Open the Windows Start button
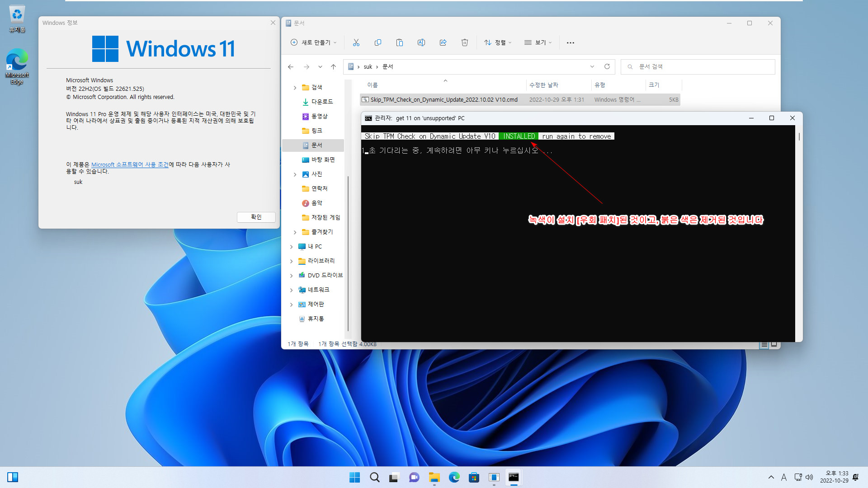 coord(355,477)
